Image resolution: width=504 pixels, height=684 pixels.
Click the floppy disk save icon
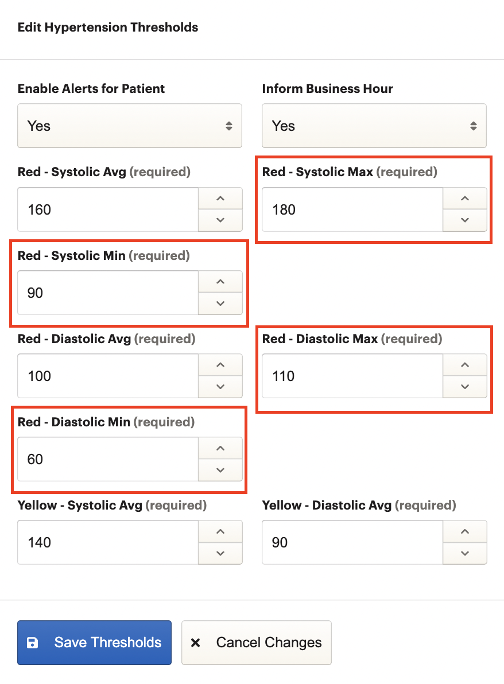[x=33, y=643]
